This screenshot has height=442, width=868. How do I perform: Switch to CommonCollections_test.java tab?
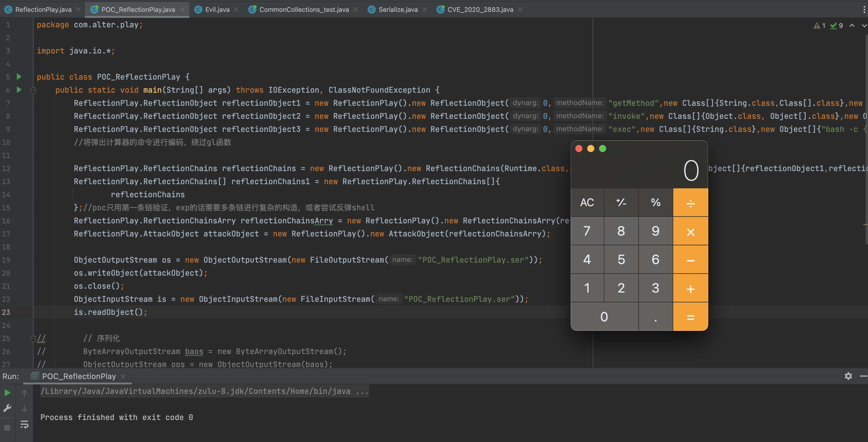click(x=304, y=10)
